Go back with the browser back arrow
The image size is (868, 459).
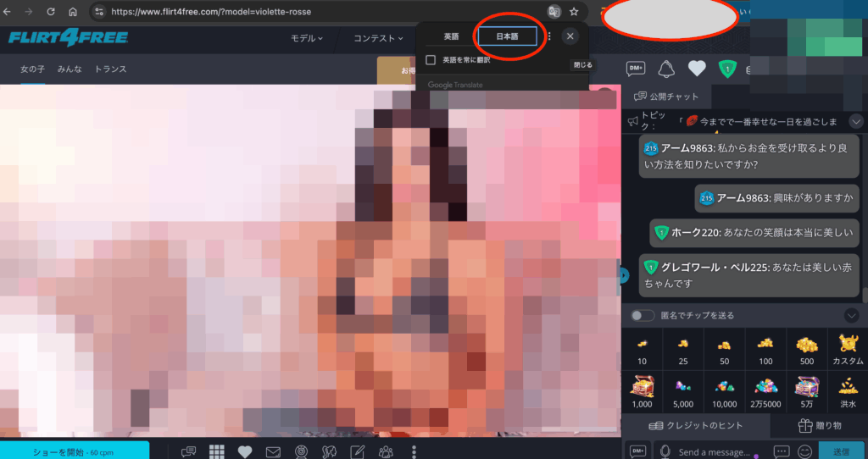(7, 11)
